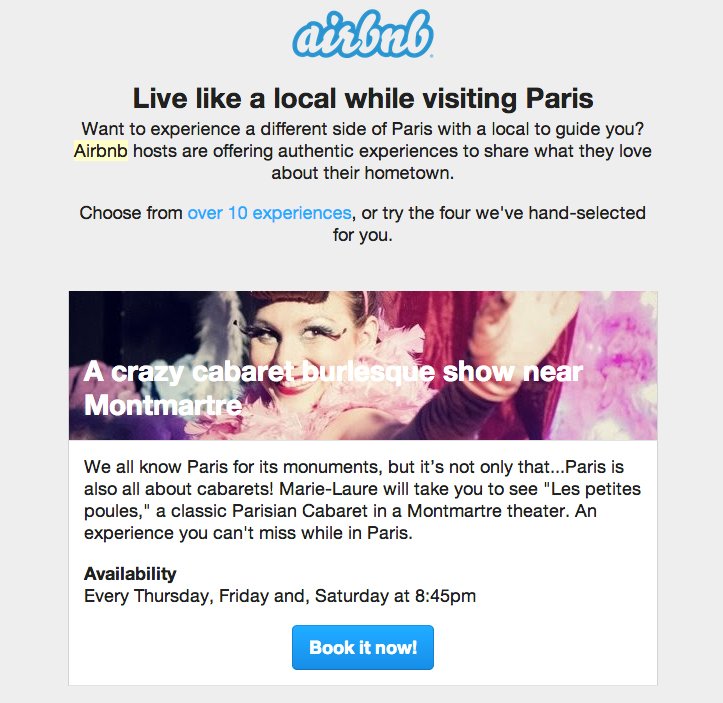The width and height of the screenshot is (723, 703).
Task: Click the "Live like a local" headline
Action: point(362,98)
